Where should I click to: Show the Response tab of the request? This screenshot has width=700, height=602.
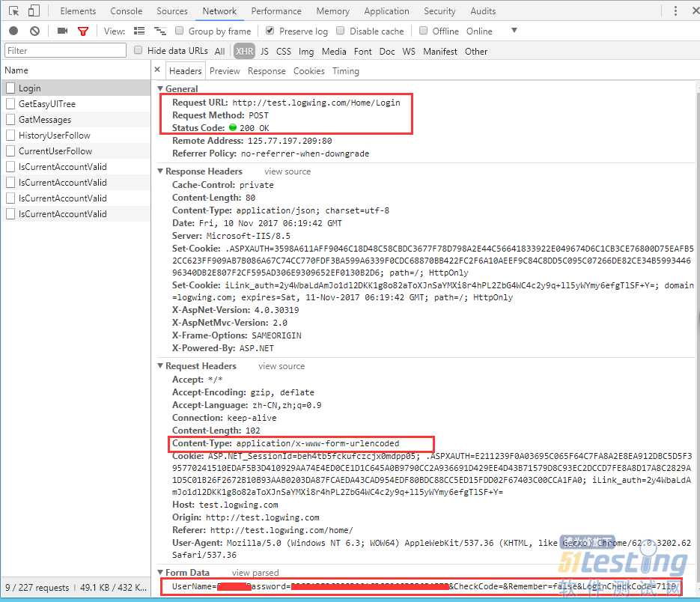tap(267, 71)
